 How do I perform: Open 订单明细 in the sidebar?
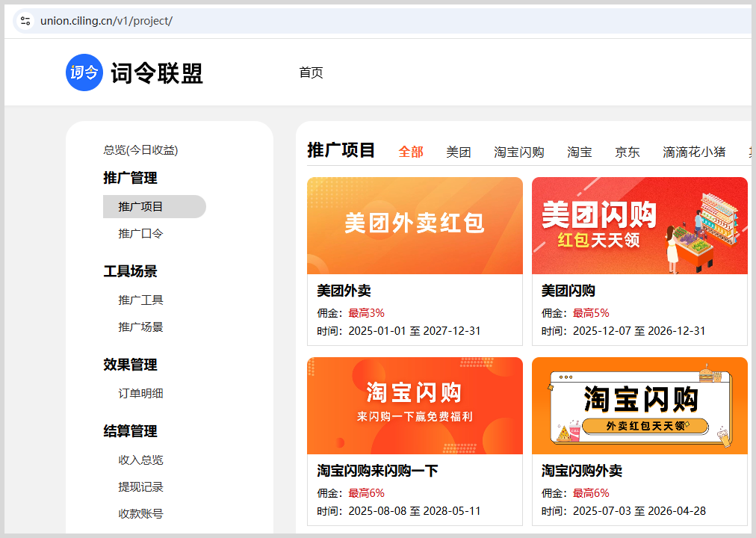tap(140, 394)
